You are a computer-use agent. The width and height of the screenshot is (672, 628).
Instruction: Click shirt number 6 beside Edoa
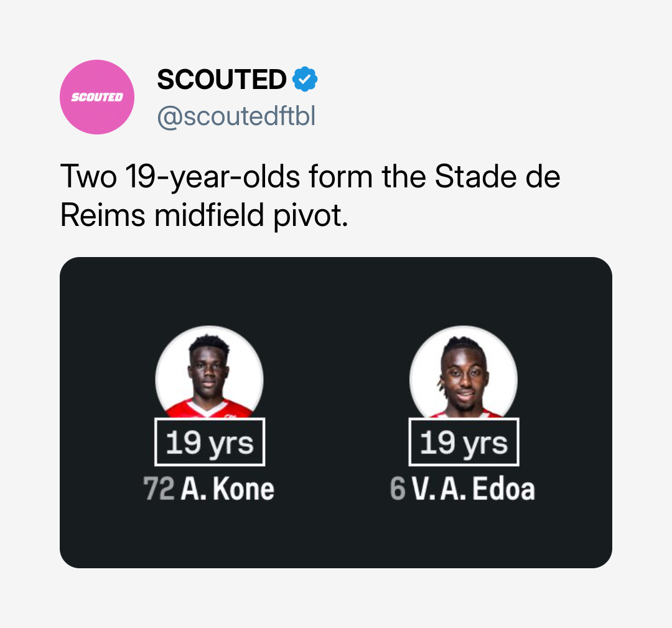398,489
